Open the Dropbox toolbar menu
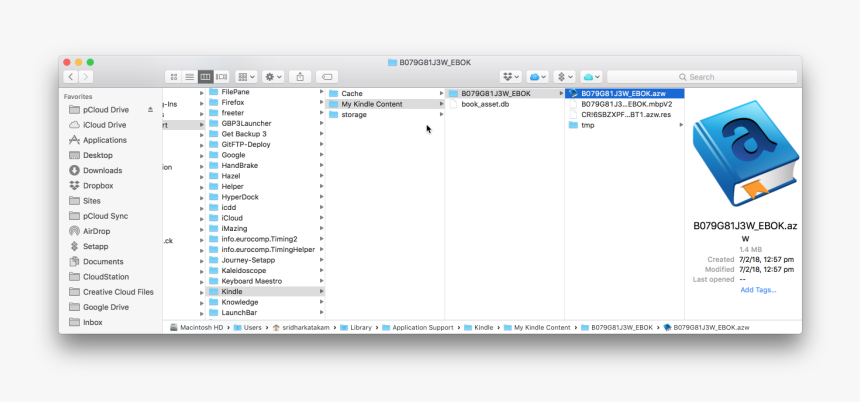The image size is (860, 402). point(511,77)
